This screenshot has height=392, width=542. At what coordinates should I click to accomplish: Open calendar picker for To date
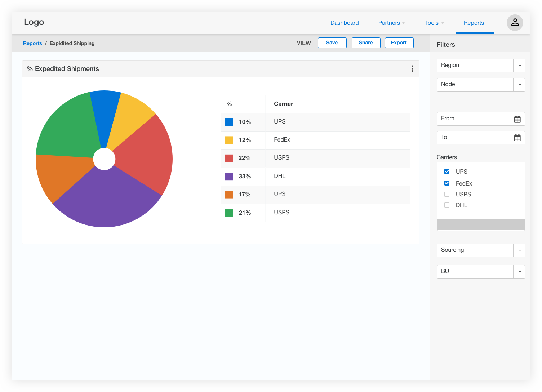[x=517, y=138]
